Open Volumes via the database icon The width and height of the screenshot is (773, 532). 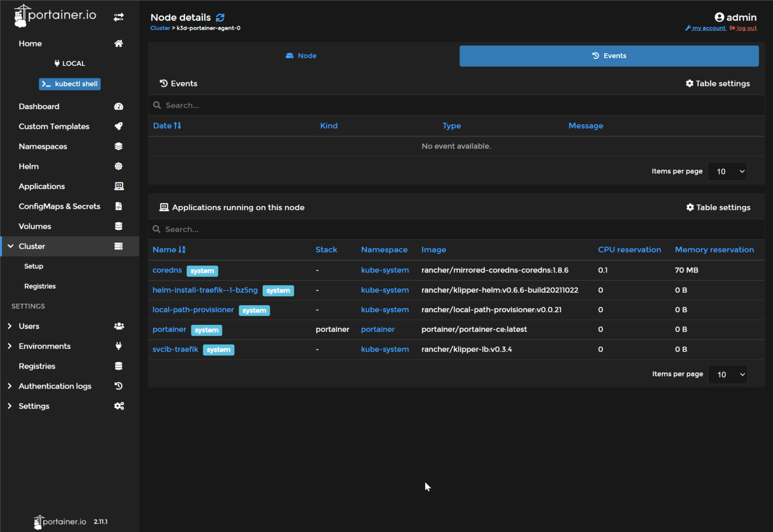pyautogui.click(x=119, y=226)
